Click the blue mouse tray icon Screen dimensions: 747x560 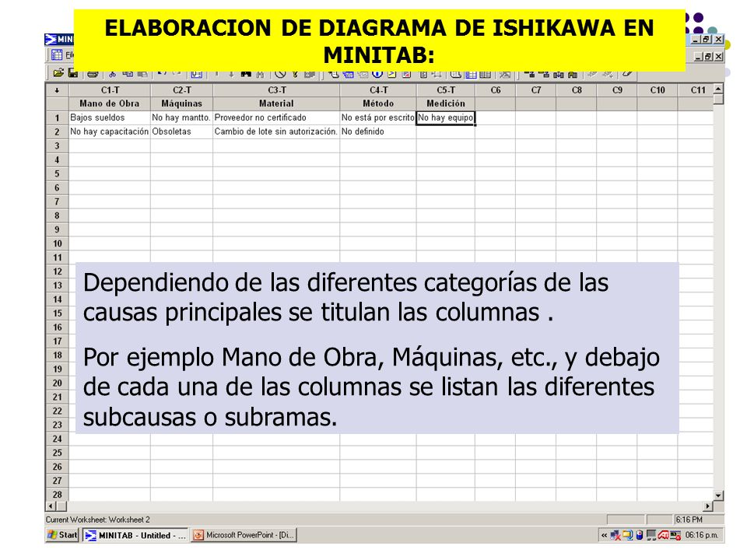[x=640, y=535]
